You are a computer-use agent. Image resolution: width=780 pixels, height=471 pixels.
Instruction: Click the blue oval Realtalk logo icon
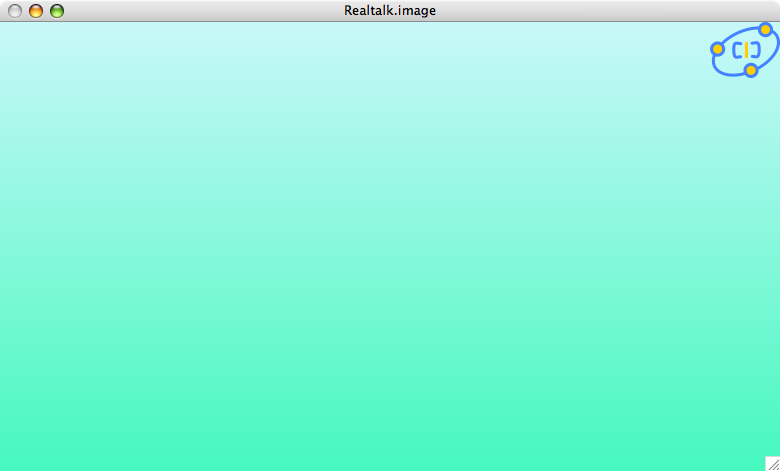pyautogui.click(x=745, y=50)
